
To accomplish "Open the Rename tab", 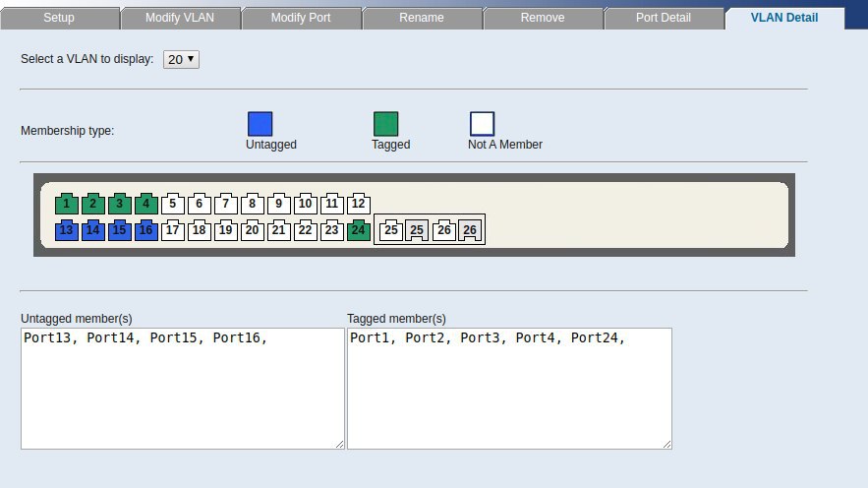I will click(x=422, y=18).
